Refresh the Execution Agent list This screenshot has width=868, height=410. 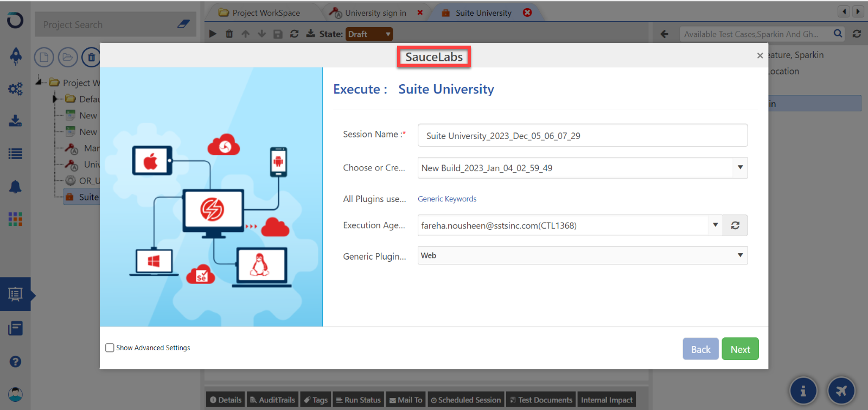click(x=735, y=225)
